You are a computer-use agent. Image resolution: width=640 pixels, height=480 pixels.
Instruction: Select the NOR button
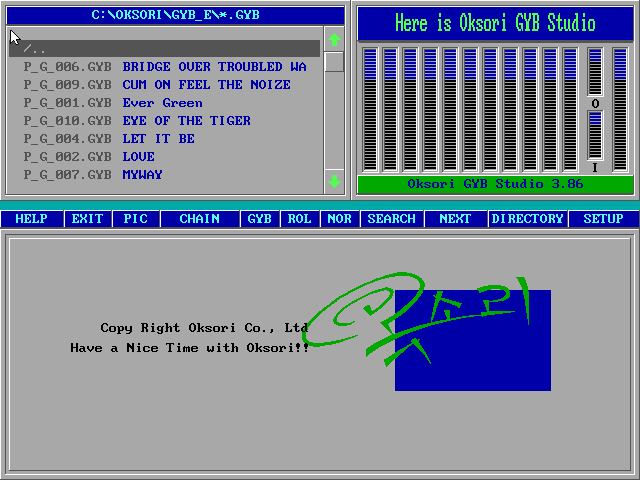tap(340, 219)
